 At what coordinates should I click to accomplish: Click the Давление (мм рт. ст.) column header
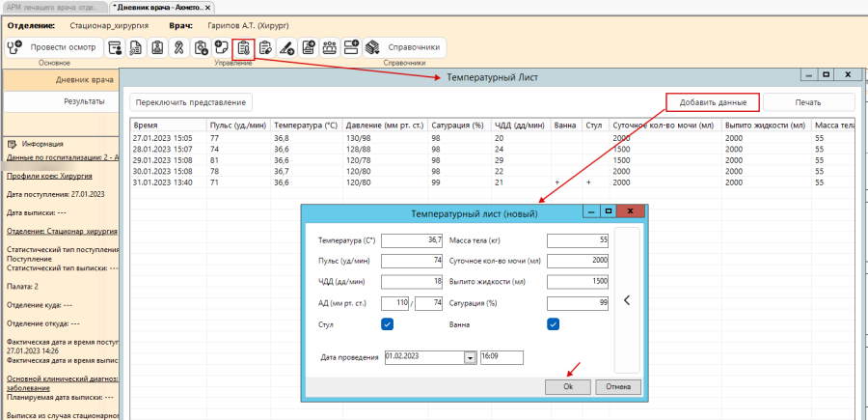[385, 126]
